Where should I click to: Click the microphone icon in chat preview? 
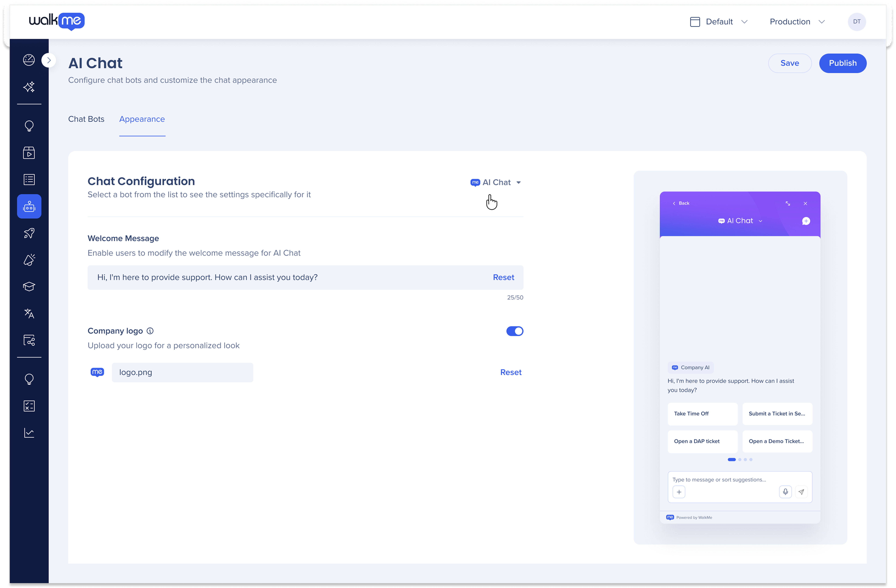pos(785,492)
